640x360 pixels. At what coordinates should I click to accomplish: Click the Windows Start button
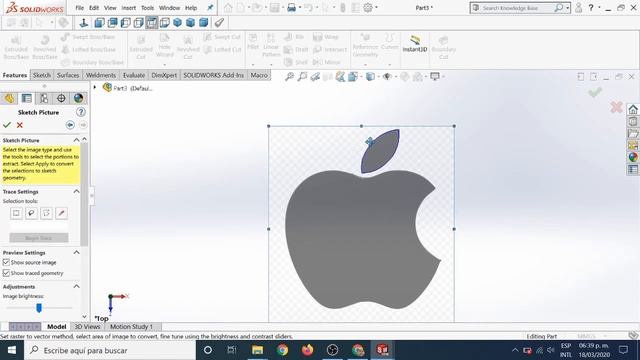pos(12,350)
